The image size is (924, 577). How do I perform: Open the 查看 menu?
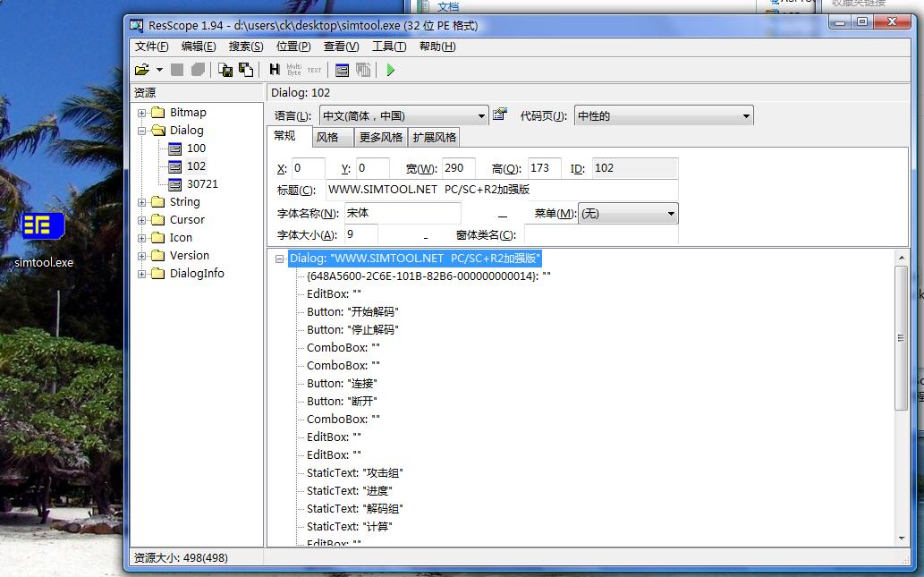[x=341, y=47]
